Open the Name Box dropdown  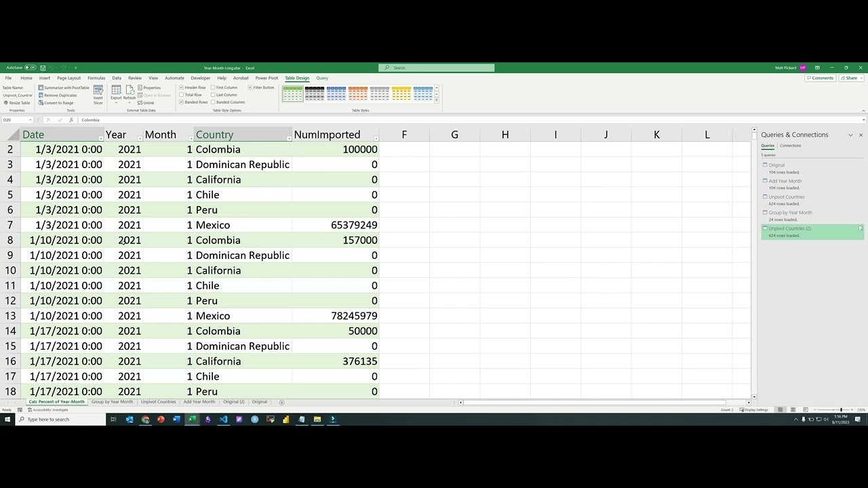(30, 120)
